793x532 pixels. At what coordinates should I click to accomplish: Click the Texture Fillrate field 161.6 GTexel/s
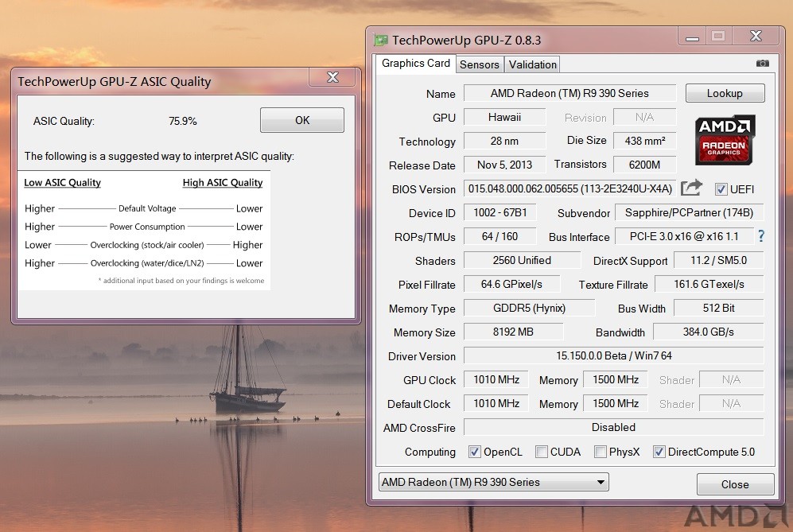point(709,284)
